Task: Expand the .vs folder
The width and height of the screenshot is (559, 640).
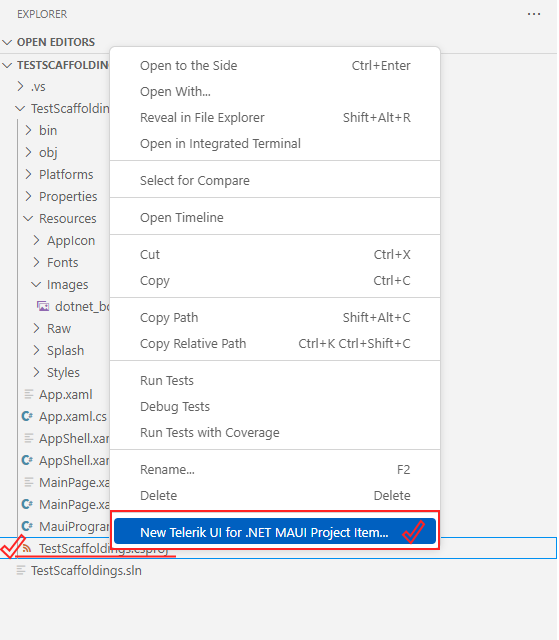Action: coord(20,86)
